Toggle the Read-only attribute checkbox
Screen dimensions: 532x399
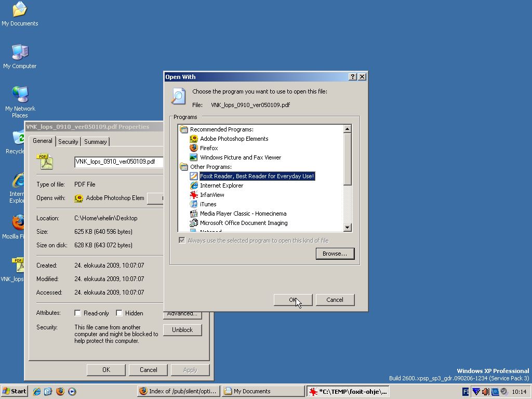78,313
